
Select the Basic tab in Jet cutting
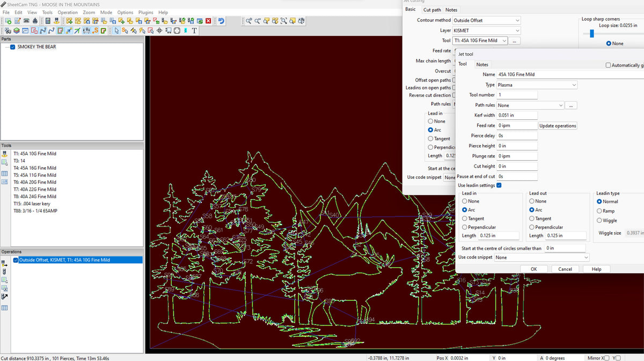[411, 9]
